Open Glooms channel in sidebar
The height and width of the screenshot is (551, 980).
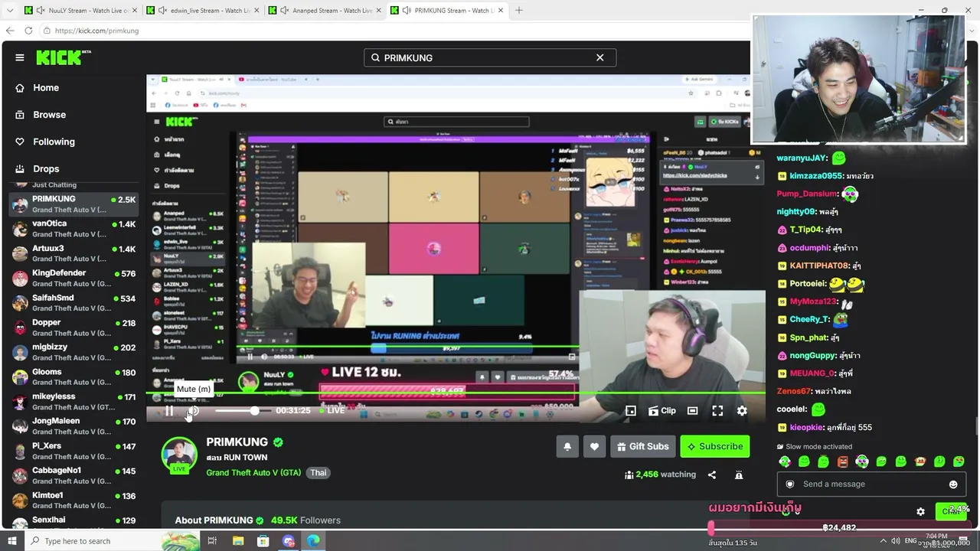click(x=73, y=377)
